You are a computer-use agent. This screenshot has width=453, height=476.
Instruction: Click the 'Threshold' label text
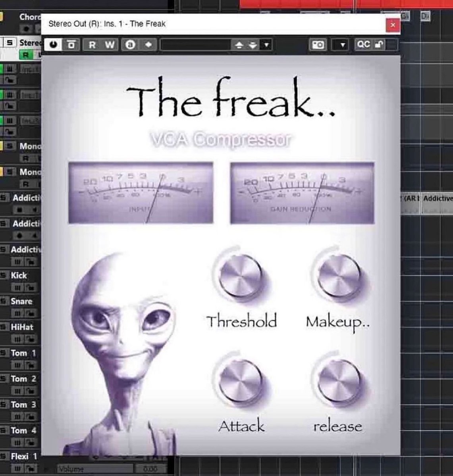[241, 321]
